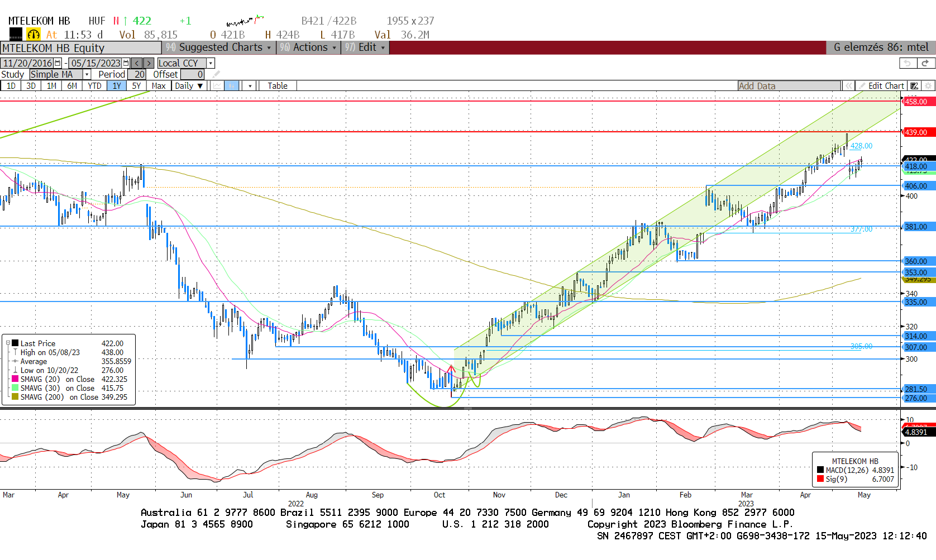Select the 6M time range tab
This screenshot has width=936, height=560.
click(72, 86)
